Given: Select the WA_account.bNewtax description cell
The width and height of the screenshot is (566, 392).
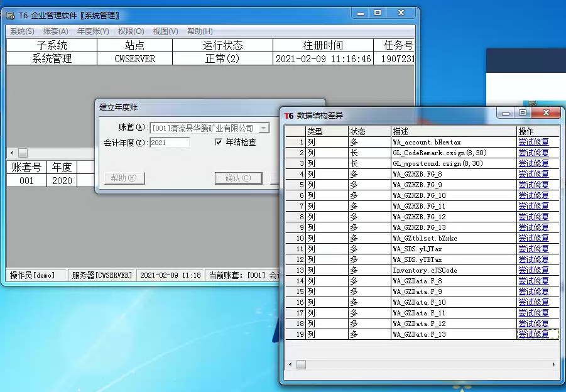Looking at the screenshot, I should coord(454,142).
